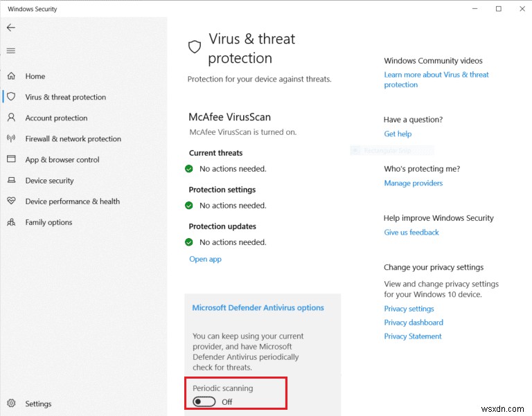
Task: Click the Device performance heart icon
Action: coord(11,201)
